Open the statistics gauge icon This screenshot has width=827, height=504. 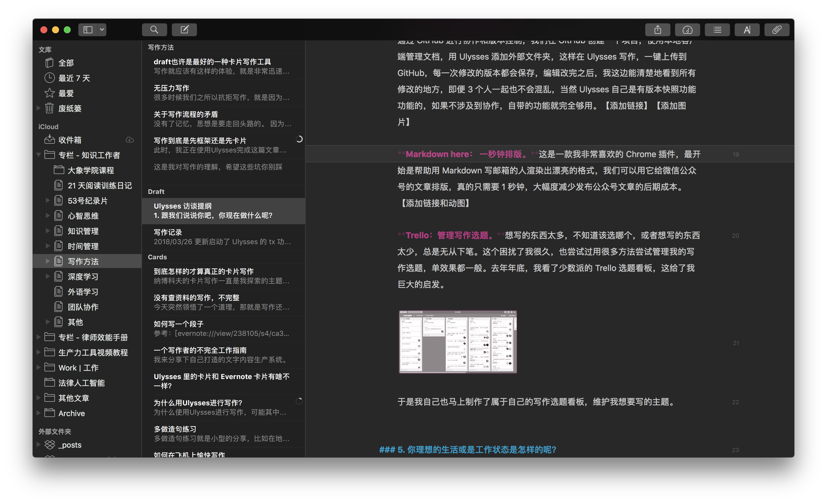(687, 30)
